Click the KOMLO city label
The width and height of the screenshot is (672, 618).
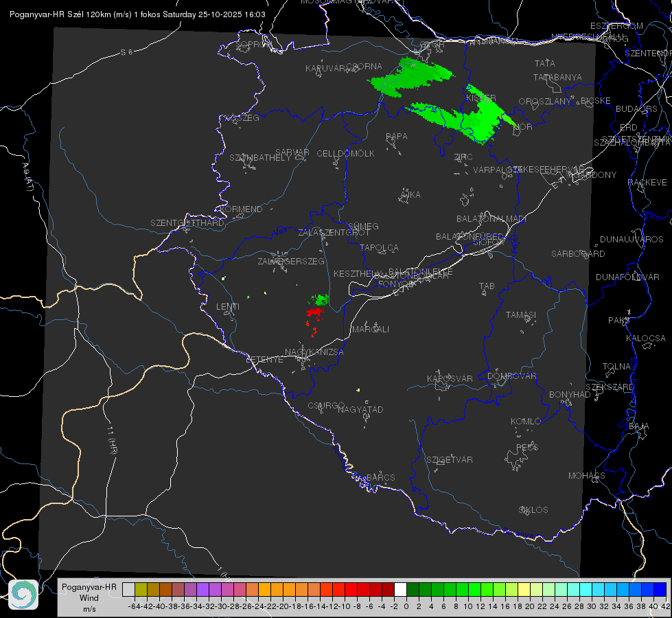(x=525, y=422)
